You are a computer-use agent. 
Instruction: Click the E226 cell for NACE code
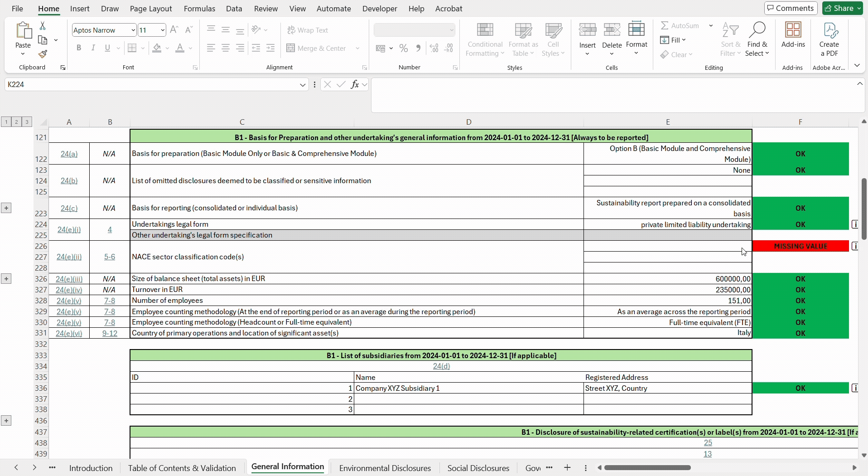point(668,246)
